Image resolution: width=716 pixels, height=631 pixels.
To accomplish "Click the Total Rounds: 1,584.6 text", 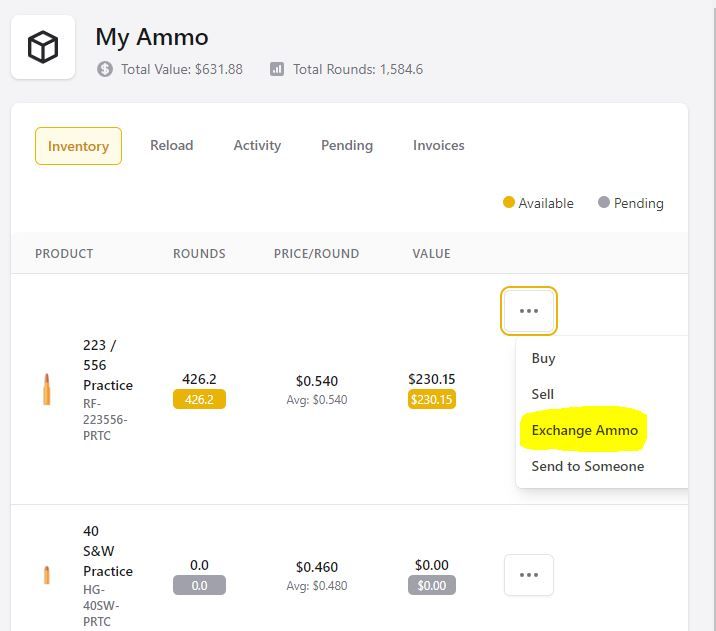I will 358,69.
